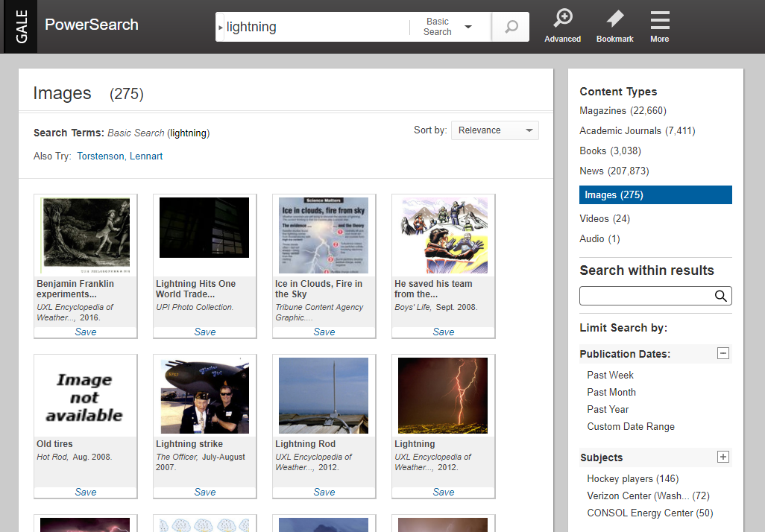
Task: Limit results to Past Week
Action: pos(610,375)
